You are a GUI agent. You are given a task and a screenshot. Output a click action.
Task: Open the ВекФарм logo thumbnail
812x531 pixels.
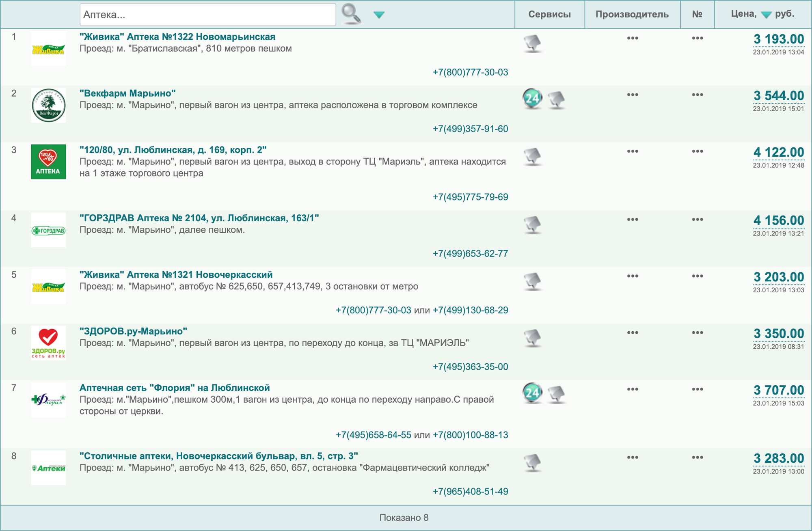pyautogui.click(x=48, y=105)
